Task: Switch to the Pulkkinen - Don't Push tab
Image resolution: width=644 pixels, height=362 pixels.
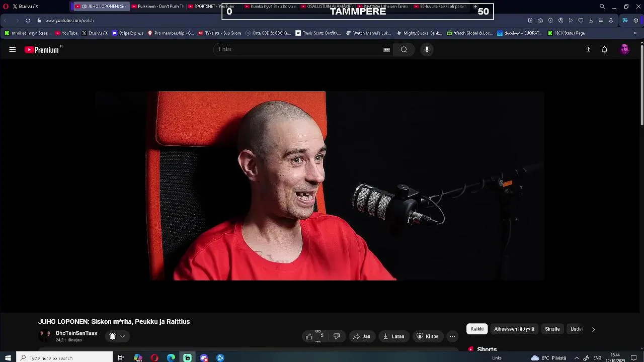Action: click(x=157, y=7)
